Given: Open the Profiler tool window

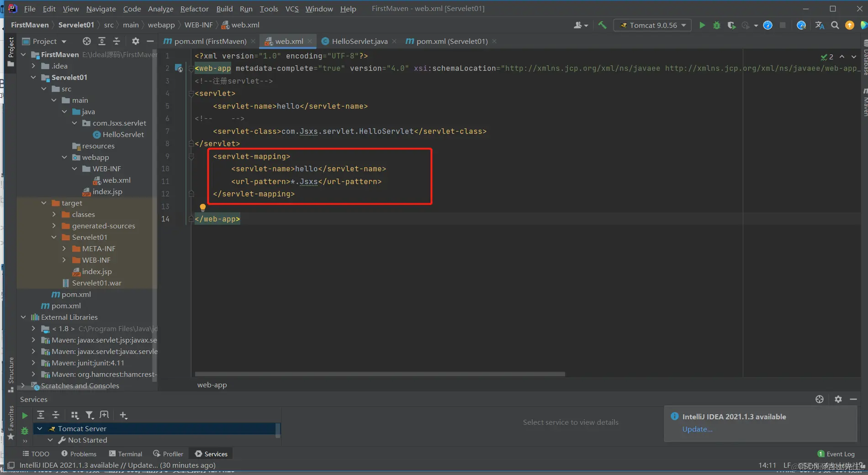Looking at the screenshot, I should 168,454.
